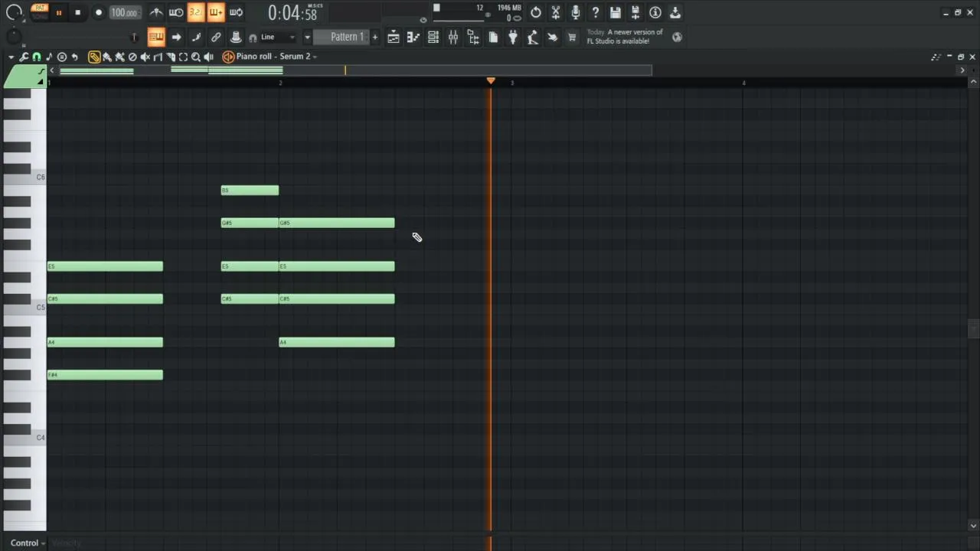Toggle typing keyboard to piano
The height and width of the screenshot is (551, 980).
point(155,37)
